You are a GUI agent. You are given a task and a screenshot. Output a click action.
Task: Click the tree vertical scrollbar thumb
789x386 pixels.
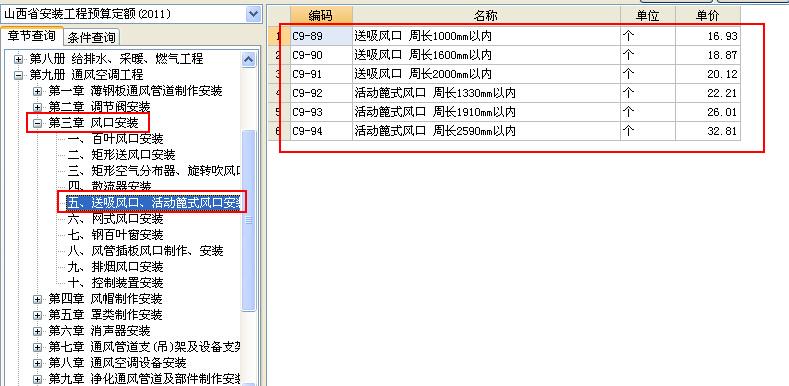pos(249,220)
